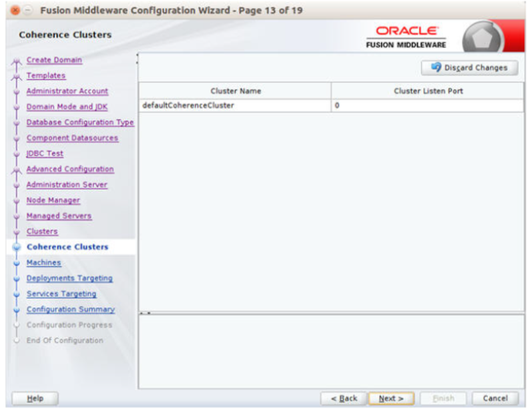Image resolution: width=532 pixels, height=415 pixels.
Task: Click the Next button
Action: (391, 398)
